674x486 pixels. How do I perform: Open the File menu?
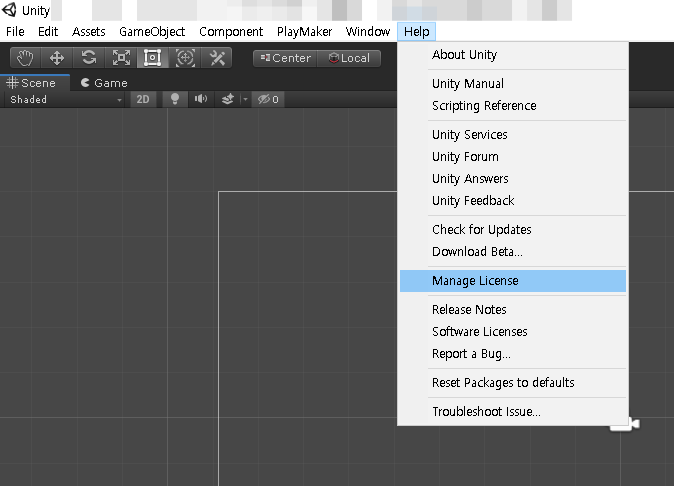point(15,32)
